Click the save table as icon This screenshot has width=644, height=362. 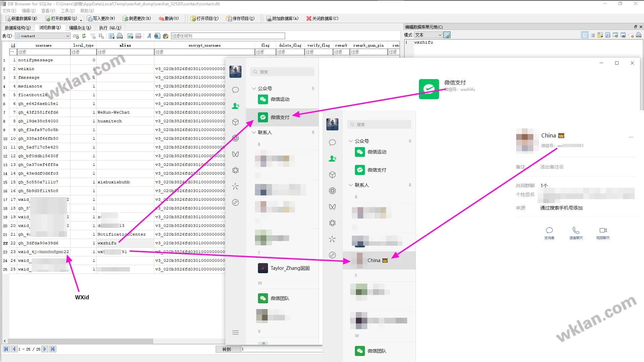click(111, 36)
